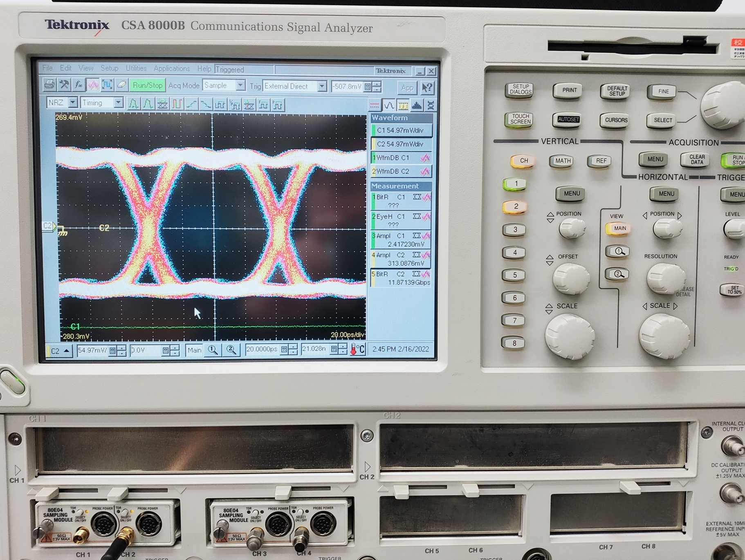
Task: Click the eraser clear data icon
Action: coord(121,85)
